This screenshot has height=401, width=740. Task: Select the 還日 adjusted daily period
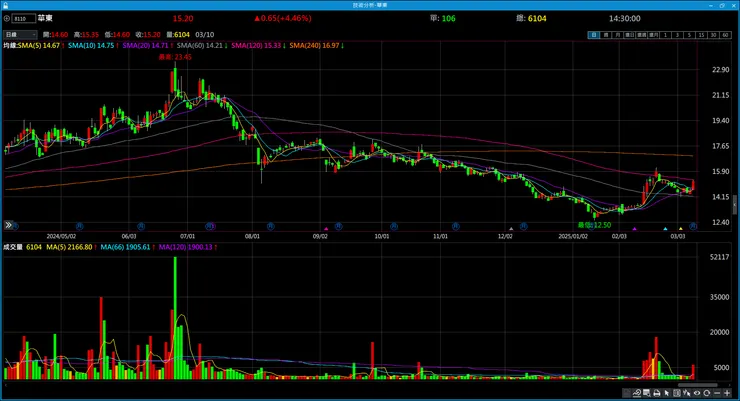tap(630, 35)
